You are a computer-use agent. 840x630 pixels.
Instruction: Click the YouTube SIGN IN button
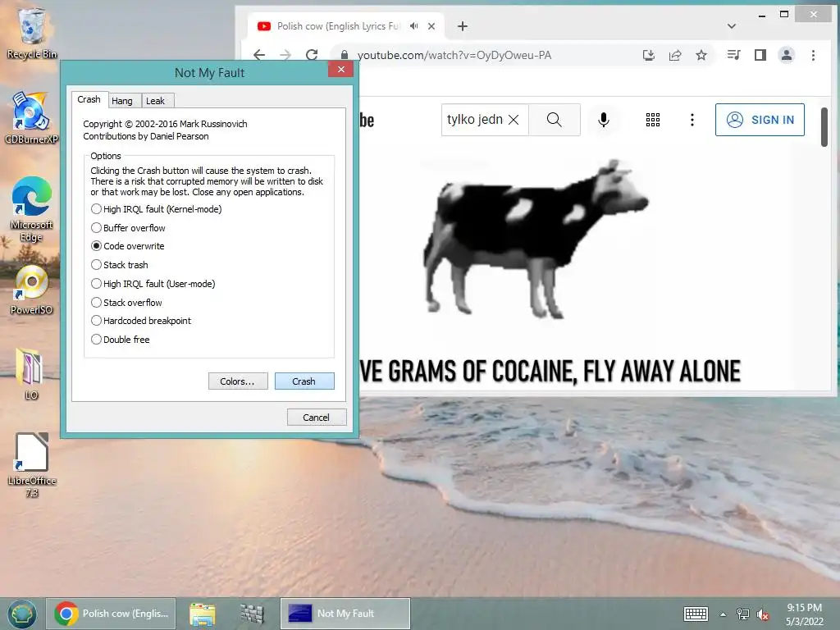point(760,120)
